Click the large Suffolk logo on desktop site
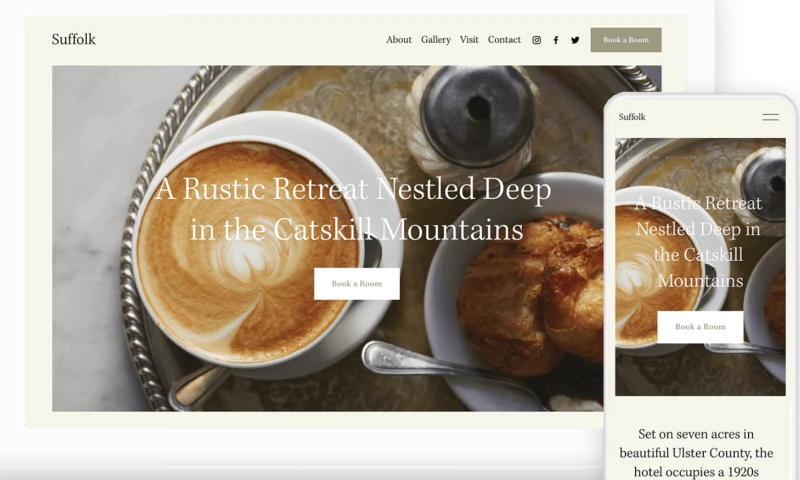800x480 pixels. 73,39
